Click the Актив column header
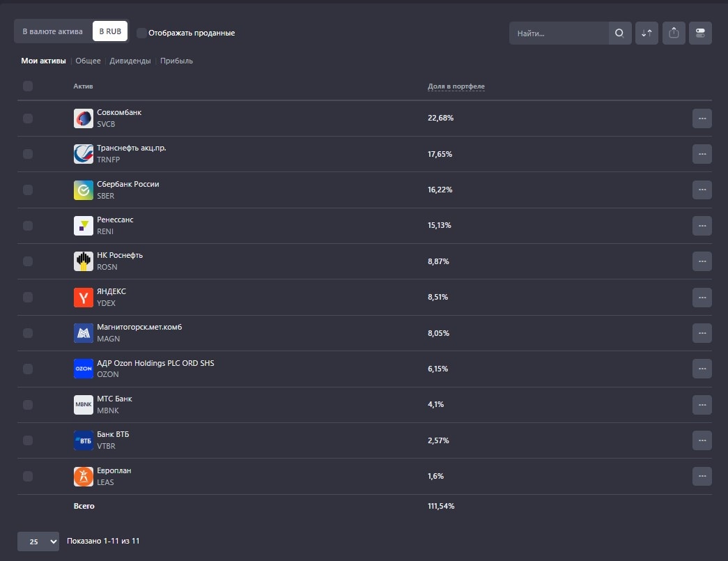Viewport: 728px width, 561px height. coord(83,86)
